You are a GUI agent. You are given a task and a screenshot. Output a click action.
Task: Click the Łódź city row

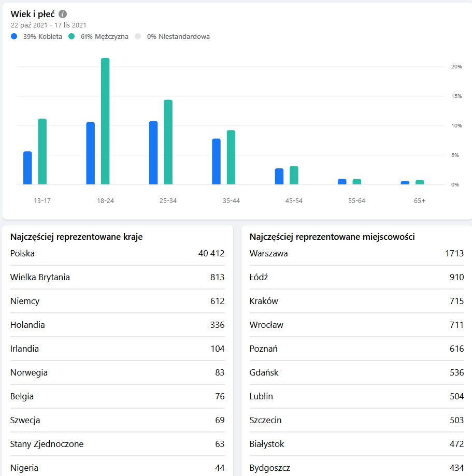356,278
